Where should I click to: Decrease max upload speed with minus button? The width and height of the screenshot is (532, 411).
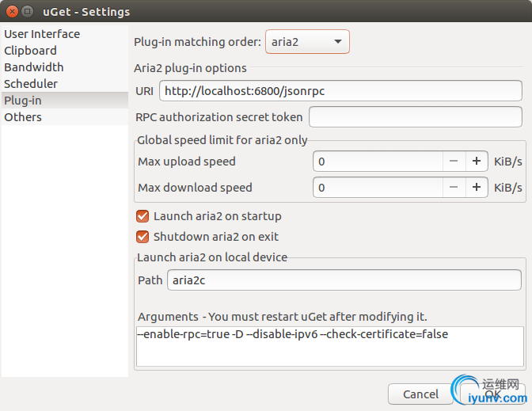coord(454,162)
